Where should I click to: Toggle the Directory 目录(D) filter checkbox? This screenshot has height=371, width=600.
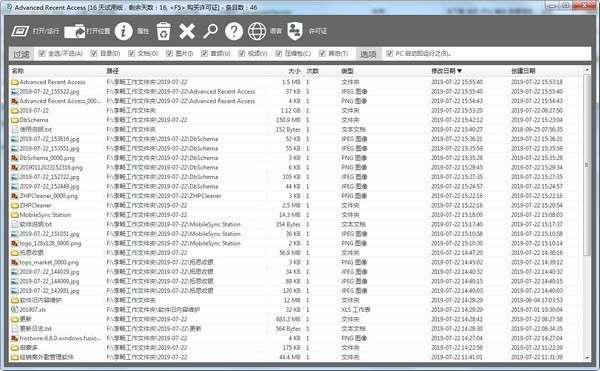click(94, 54)
